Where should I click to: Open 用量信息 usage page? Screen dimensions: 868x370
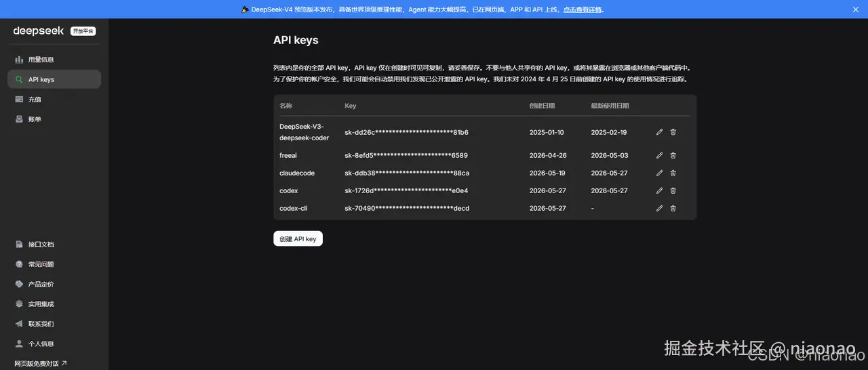pos(54,60)
